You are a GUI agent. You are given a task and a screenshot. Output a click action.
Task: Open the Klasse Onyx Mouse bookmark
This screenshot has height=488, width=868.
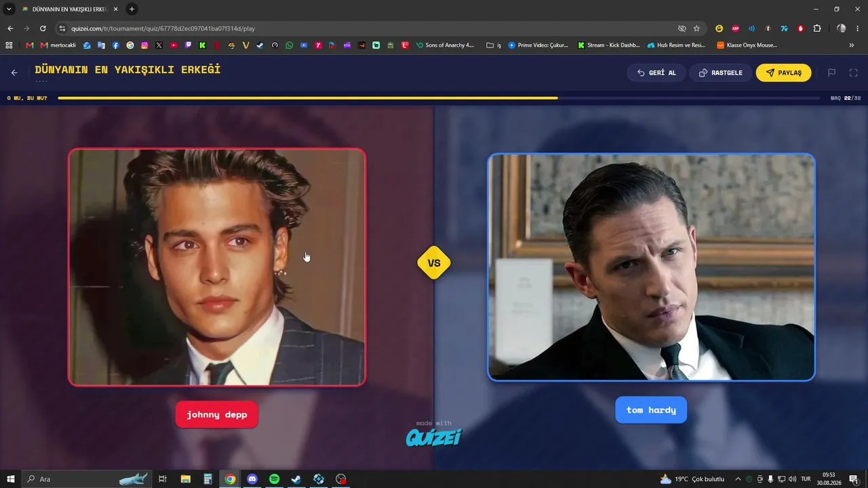(747, 45)
